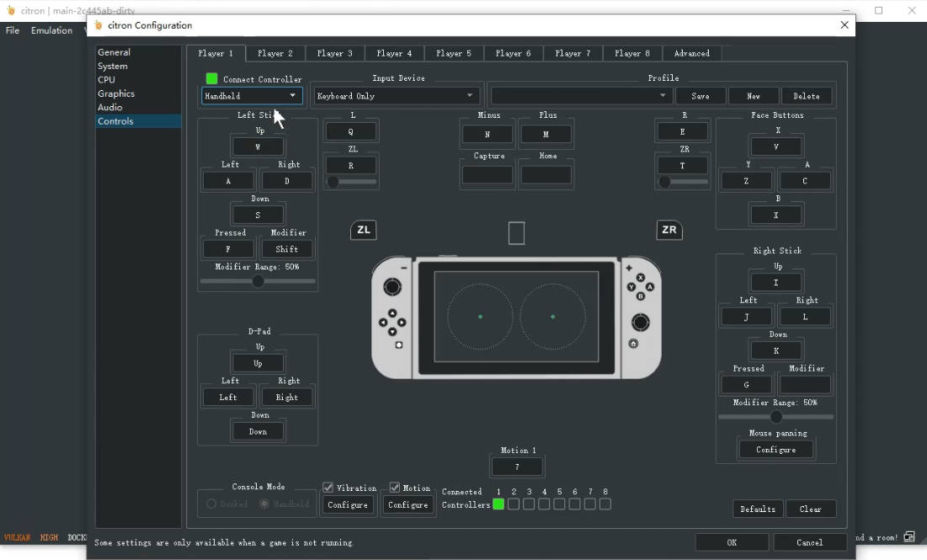Switch to the Player 2 tab

275,53
